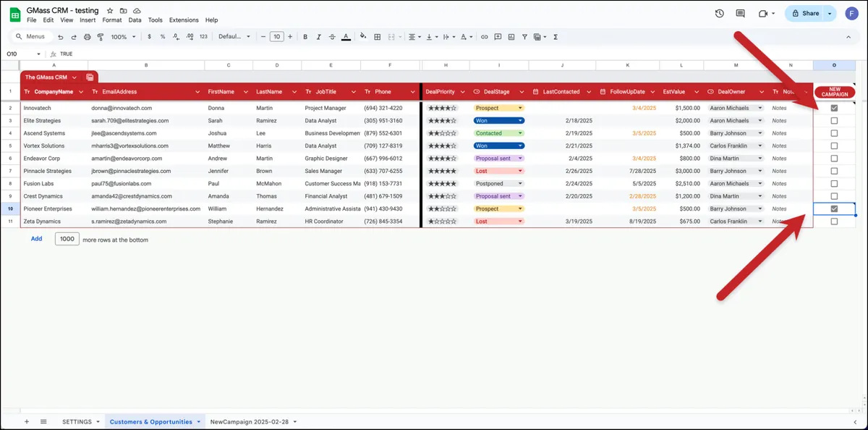Open the Format menu

[112, 20]
